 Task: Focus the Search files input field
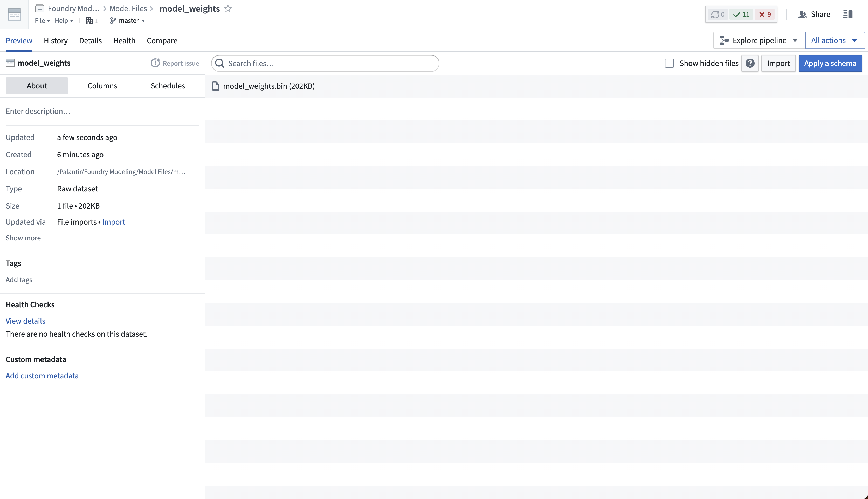point(325,63)
